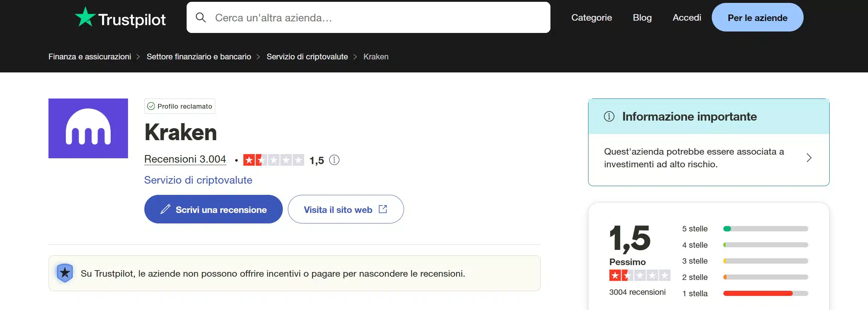Image resolution: width=868 pixels, height=310 pixels.
Task: Click the Trustpilot star logo
Action: pyautogui.click(x=86, y=17)
